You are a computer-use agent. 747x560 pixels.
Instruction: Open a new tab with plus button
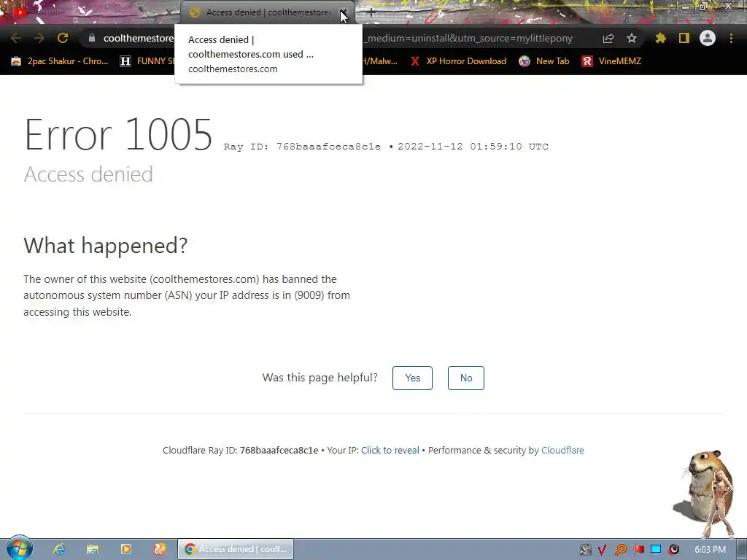[x=371, y=12]
